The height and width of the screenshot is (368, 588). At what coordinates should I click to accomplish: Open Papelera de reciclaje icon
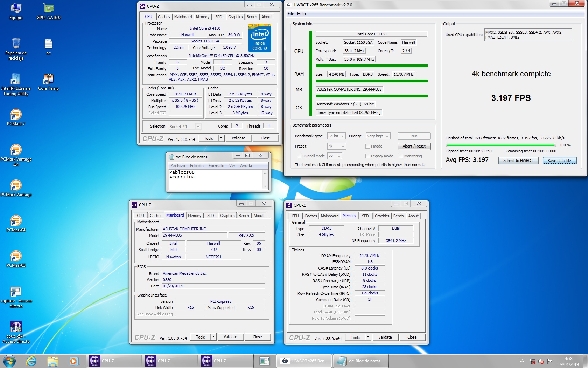pyautogui.click(x=16, y=49)
